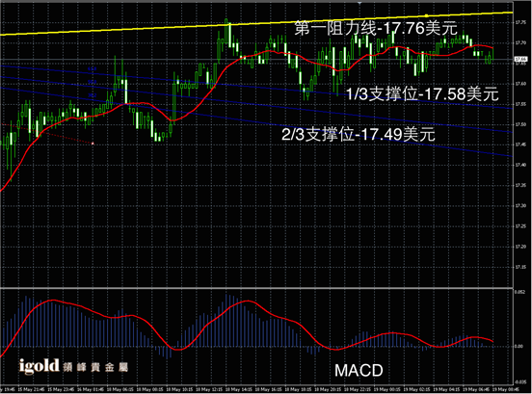Click the small triangle marker at top
The height and width of the screenshot is (394, 532).
coord(359,3)
